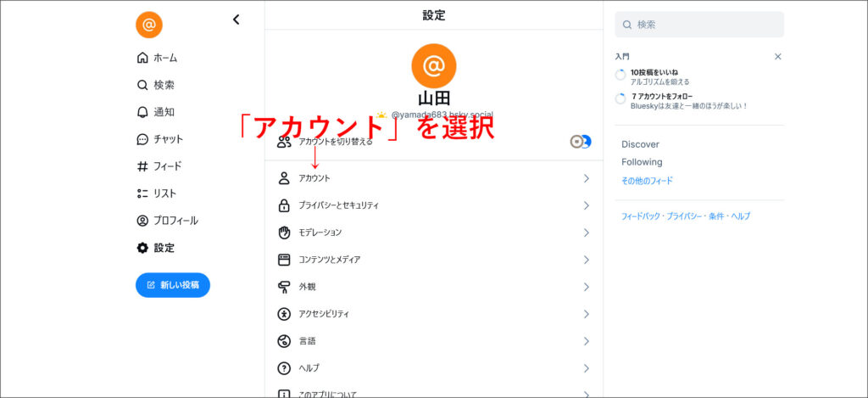Open 通知 from the sidebar menu
The height and width of the screenshot is (398, 868).
pyautogui.click(x=164, y=112)
